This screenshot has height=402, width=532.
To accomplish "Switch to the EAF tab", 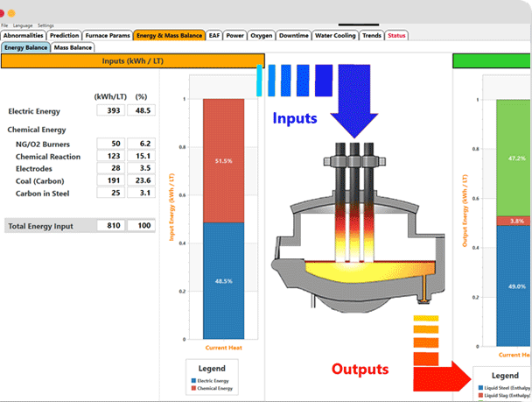I will tap(214, 35).
